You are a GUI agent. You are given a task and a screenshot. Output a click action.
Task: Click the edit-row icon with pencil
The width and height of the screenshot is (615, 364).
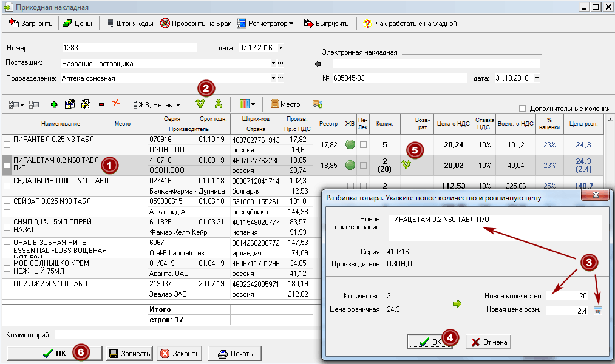pyautogui.click(x=86, y=104)
